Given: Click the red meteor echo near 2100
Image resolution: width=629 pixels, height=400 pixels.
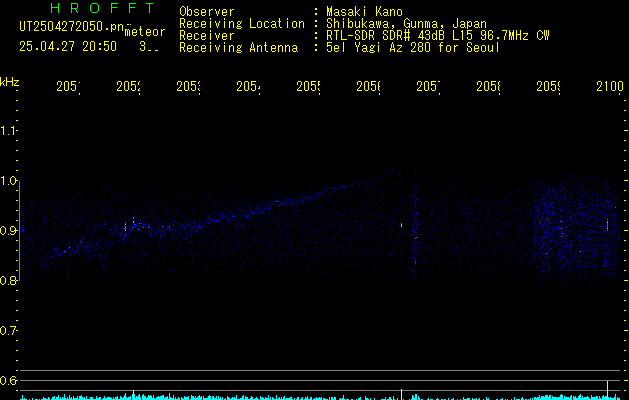Looking at the screenshot, I should click(x=607, y=226).
